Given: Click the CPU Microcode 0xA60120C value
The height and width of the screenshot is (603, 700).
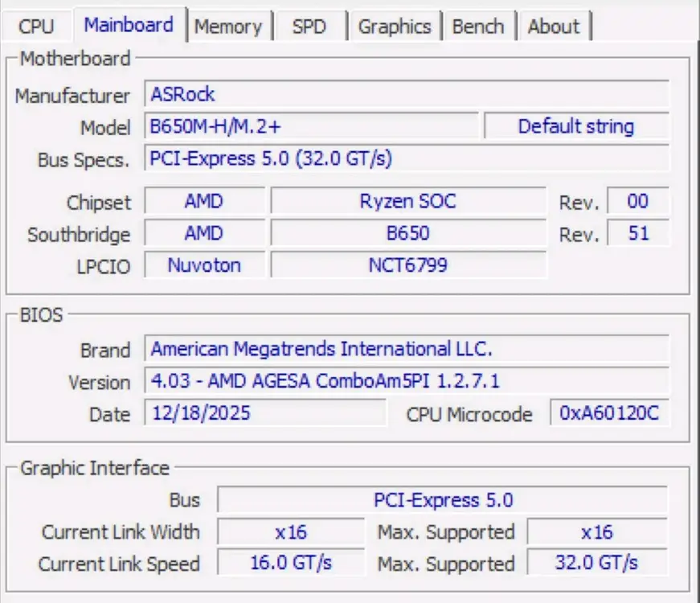Looking at the screenshot, I should [609, 412].
